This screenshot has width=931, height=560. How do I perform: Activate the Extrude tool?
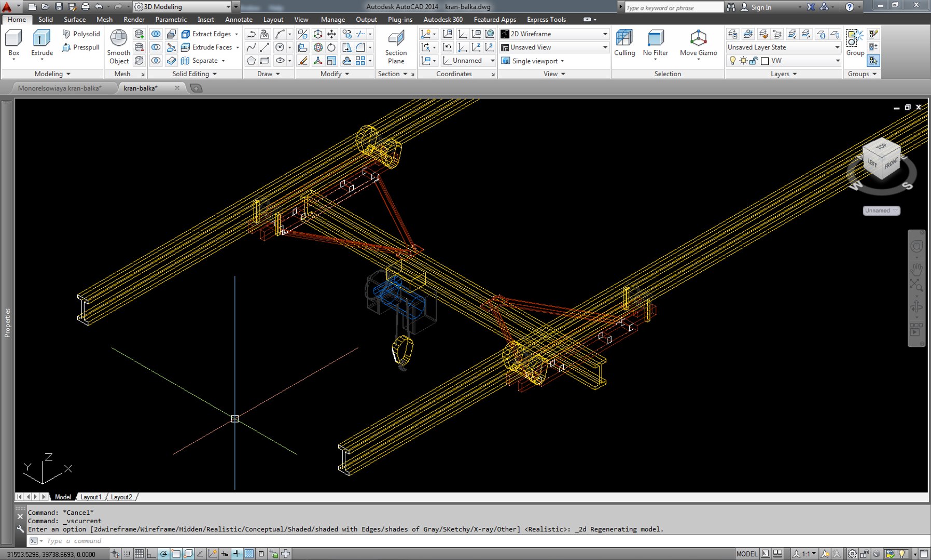[x=42, y=44]
